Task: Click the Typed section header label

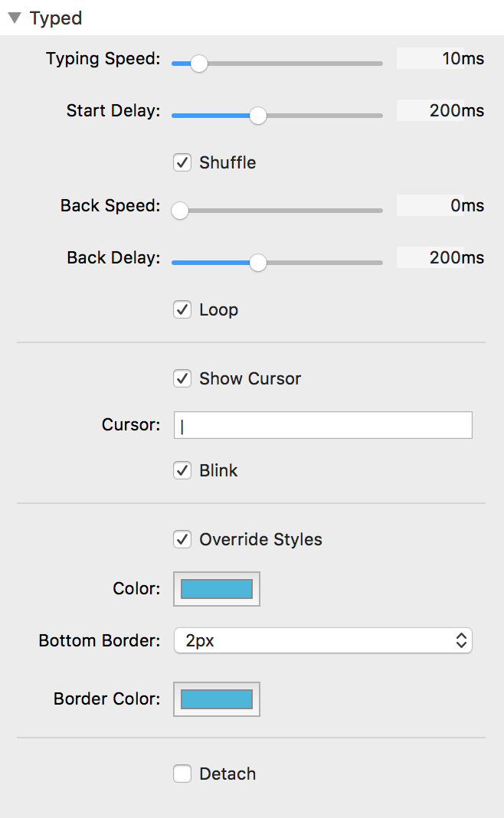Action: 56,18
